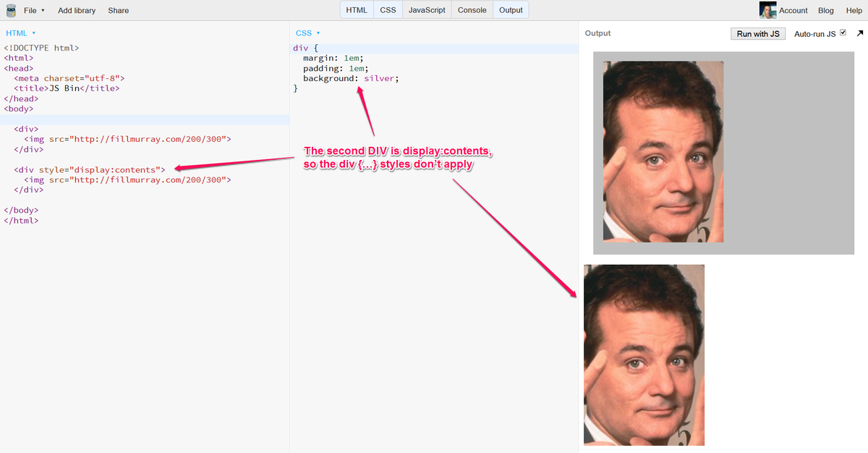Open the Help link
The width and height of the screenshot is (868, 453).
[854, 10]
